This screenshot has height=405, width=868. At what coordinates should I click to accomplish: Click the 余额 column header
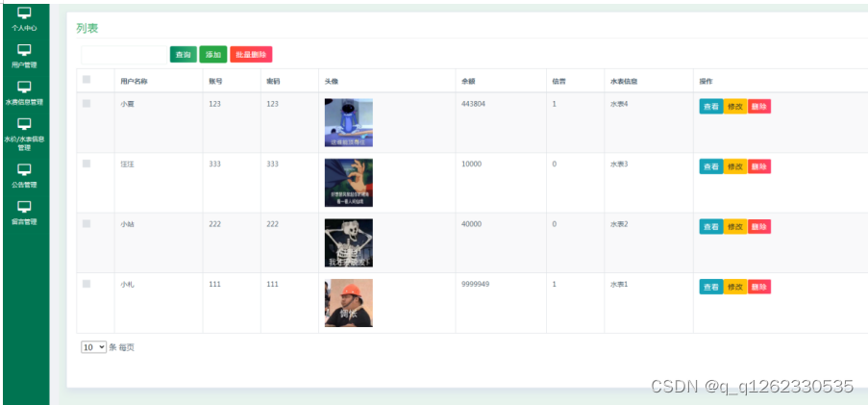(x=468, y=81)
